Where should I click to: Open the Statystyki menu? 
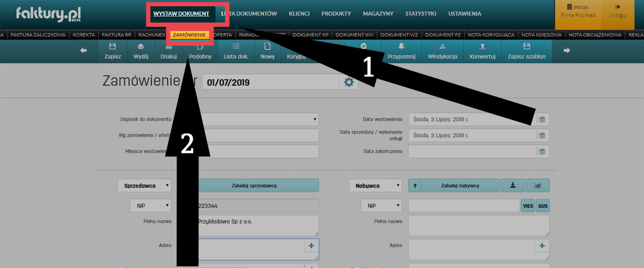pyautogui.click(x=421, y=13)
